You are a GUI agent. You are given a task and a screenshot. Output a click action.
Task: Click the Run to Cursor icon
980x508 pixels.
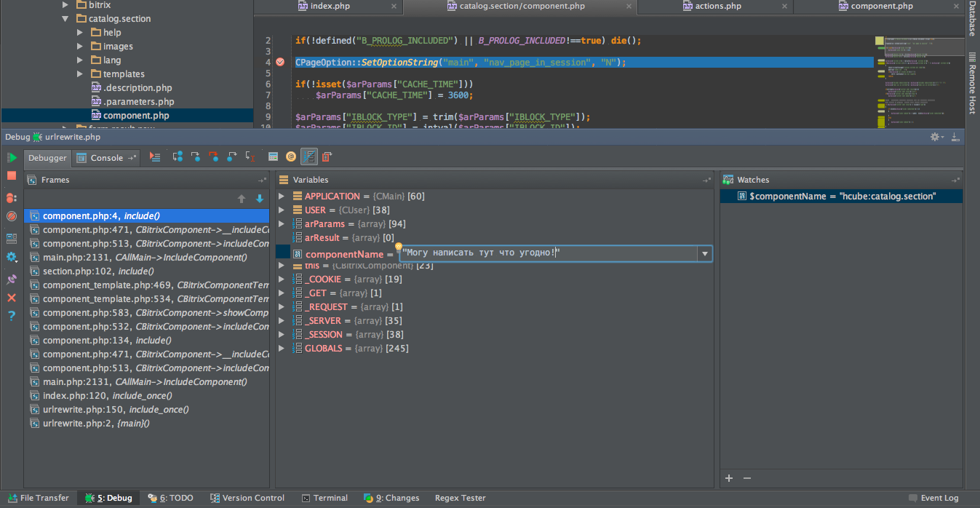pyautogui.click(x=250, y=157)
